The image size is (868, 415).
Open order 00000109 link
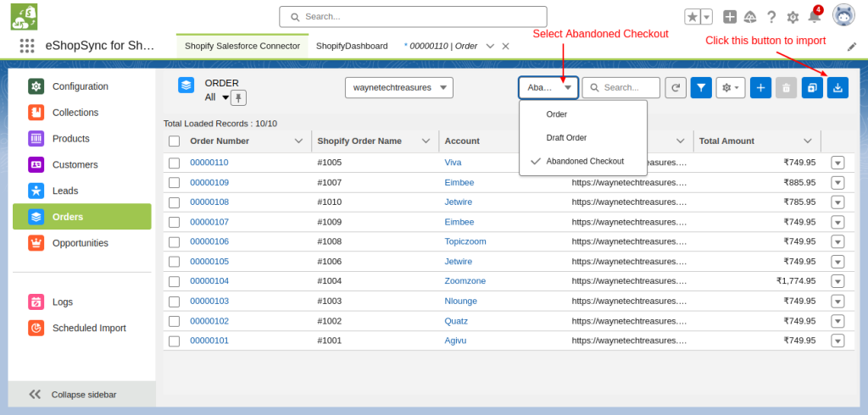[209, 183]
